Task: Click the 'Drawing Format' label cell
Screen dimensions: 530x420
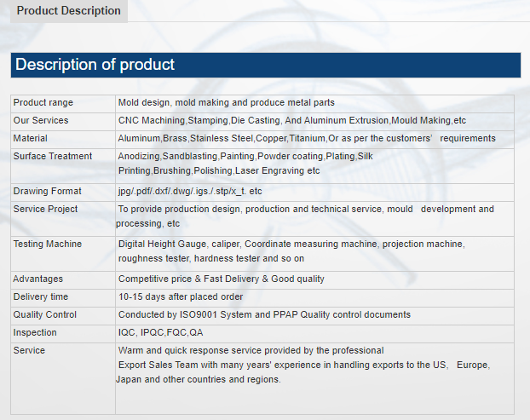Action: (x=48, y=192)
